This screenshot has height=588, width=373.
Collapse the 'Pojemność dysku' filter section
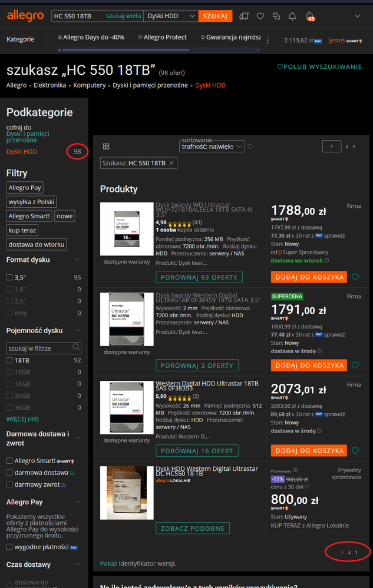pyautogui.click(x=78, y=330)
